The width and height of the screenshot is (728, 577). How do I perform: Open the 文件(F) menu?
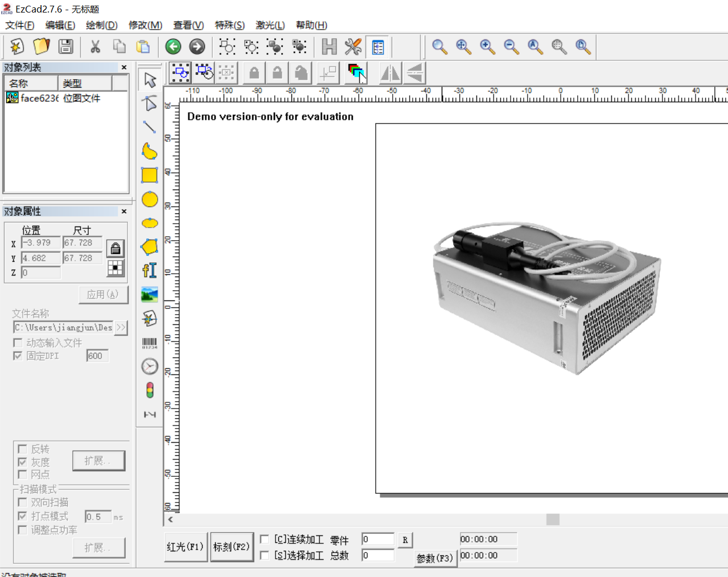(20, 25)
